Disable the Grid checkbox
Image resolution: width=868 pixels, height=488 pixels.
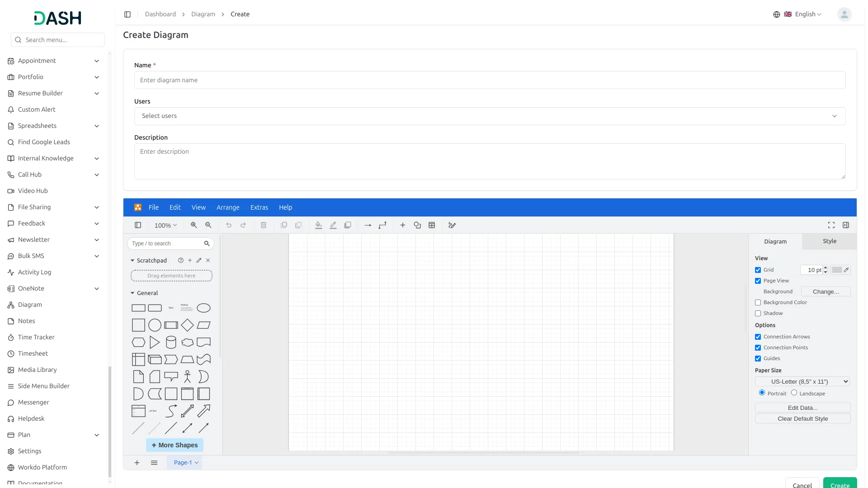click(758, 270)
